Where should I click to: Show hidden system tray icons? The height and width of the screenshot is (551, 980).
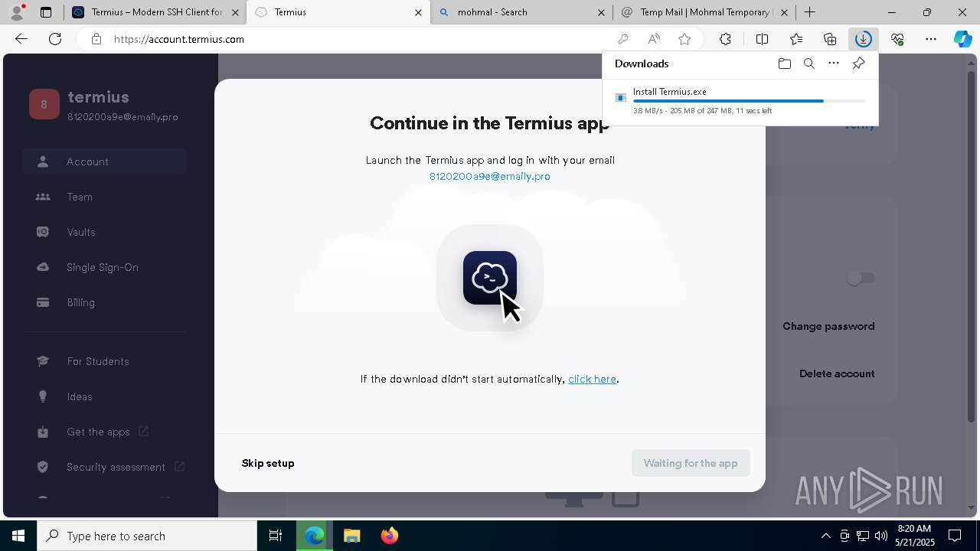pos(825,536)
